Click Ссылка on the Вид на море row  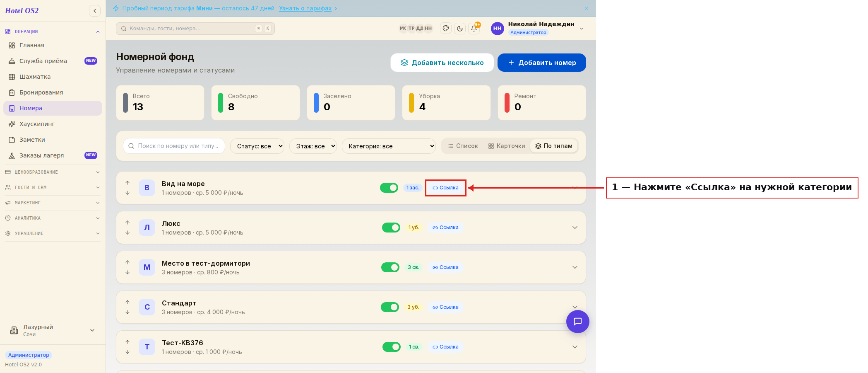pos(445,188)
